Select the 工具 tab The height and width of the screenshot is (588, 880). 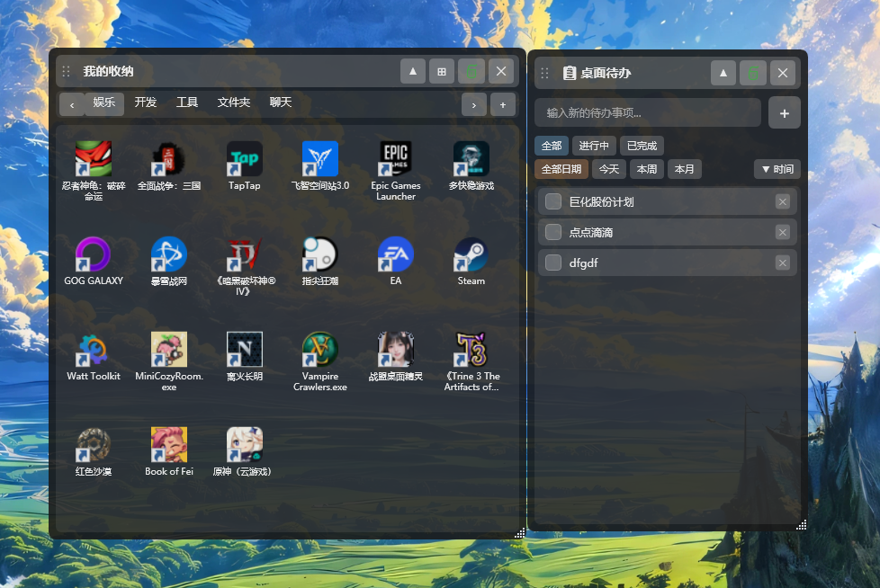(187, 102)
